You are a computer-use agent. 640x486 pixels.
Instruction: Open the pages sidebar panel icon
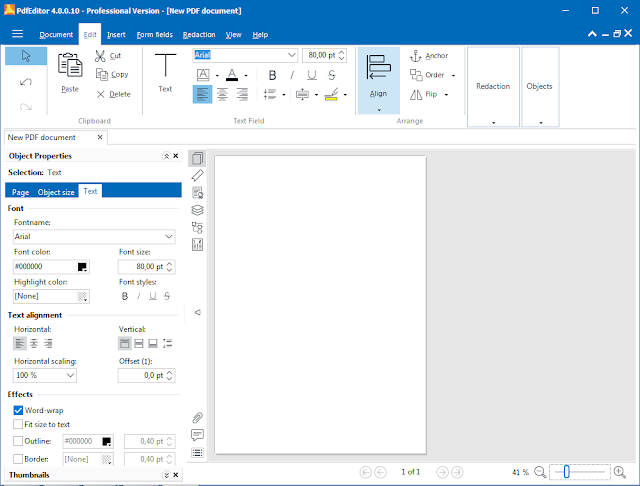point(198,158)
